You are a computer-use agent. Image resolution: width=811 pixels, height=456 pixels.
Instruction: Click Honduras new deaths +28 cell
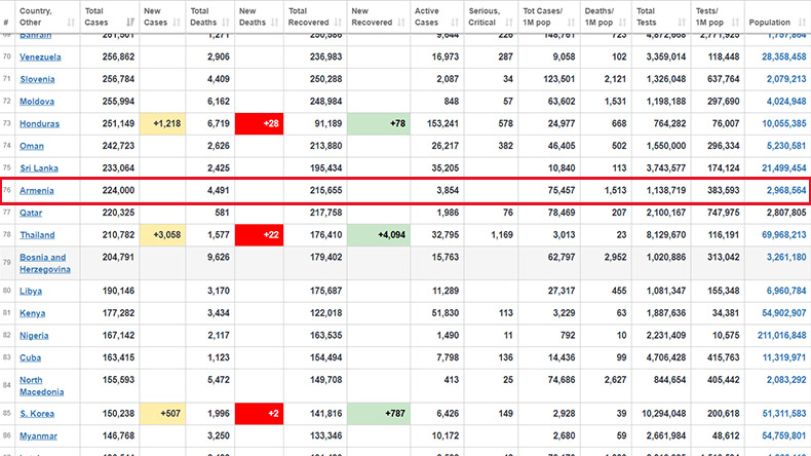coord(259,124)
